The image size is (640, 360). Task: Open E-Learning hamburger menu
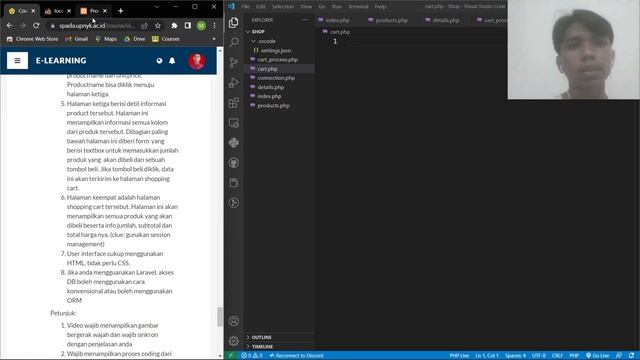point(17,60)
